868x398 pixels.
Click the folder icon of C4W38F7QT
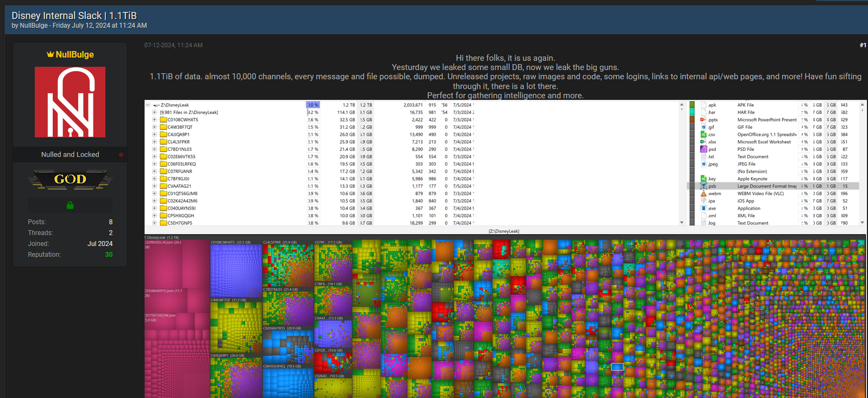(x=163, y=127)
